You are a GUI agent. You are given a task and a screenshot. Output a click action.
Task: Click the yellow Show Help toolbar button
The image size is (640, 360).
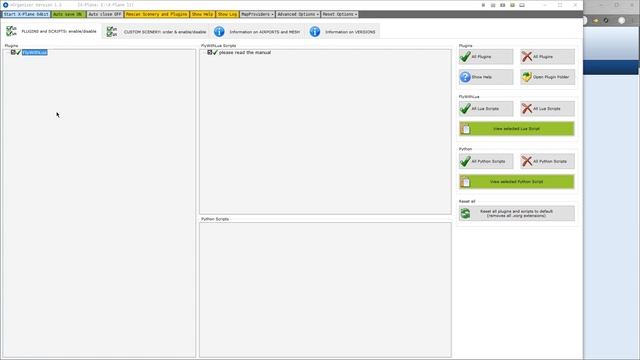click(x=202, y=14)
